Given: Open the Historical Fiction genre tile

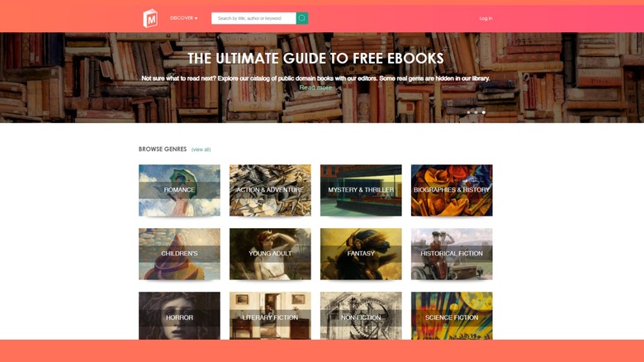Looking at the screenshot, I should tap(452, 254).
